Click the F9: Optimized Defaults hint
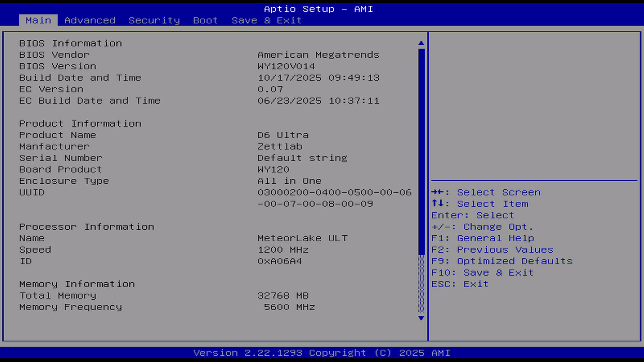 [502, 261]
